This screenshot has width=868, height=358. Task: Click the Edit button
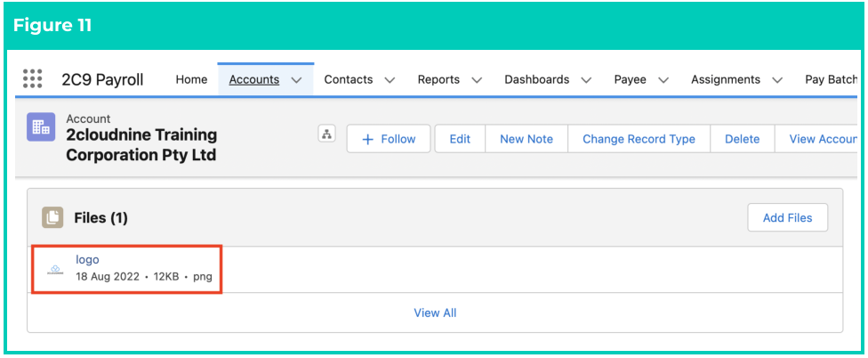pyautogui.click(x=460, y=139)
